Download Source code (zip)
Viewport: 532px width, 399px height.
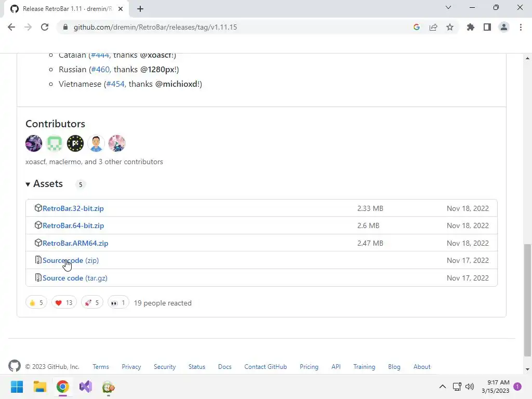[x=71, y=260]
